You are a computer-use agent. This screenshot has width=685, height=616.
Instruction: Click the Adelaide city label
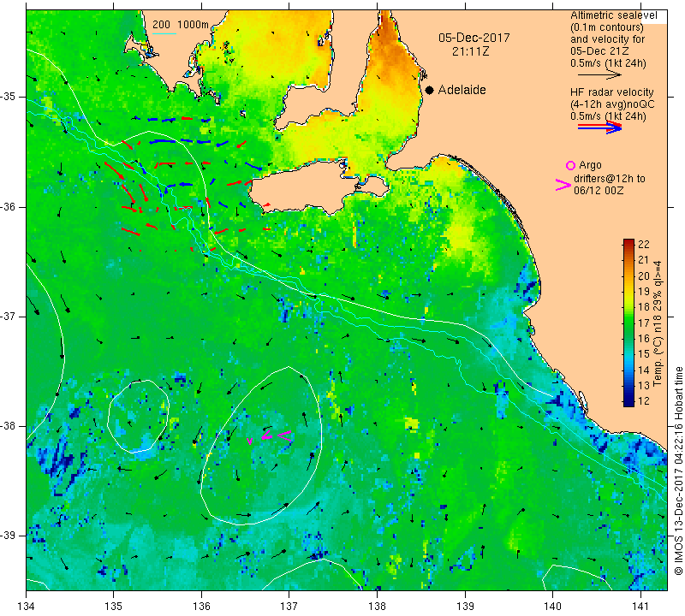(x=462, y=90)
